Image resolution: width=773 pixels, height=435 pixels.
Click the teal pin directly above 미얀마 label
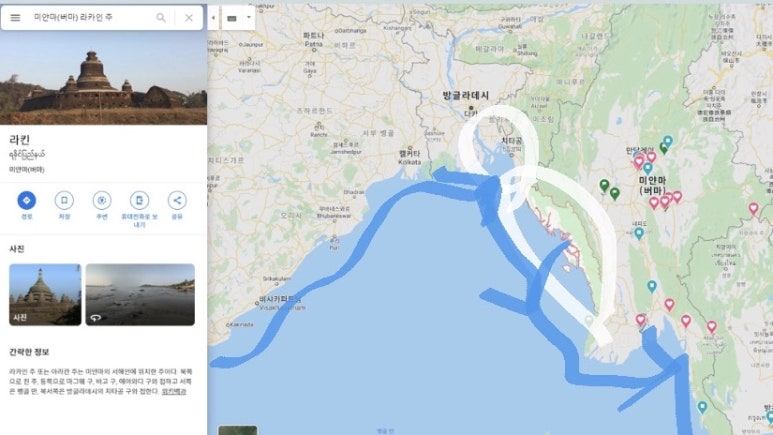[648, 168]
